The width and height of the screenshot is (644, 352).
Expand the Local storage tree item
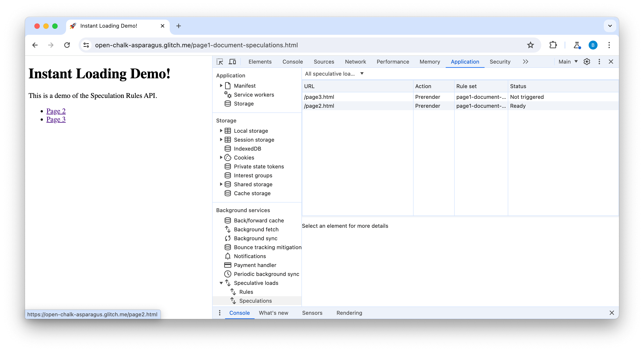pyautogui.click(x=221, y=130)
